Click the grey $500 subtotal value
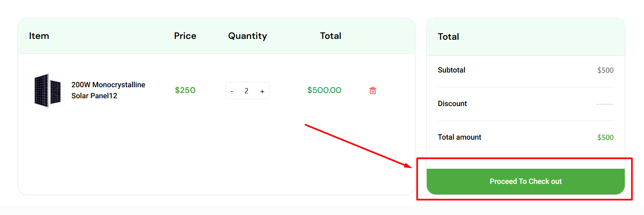This screenshot has height=215, width=644. [606, 70]
